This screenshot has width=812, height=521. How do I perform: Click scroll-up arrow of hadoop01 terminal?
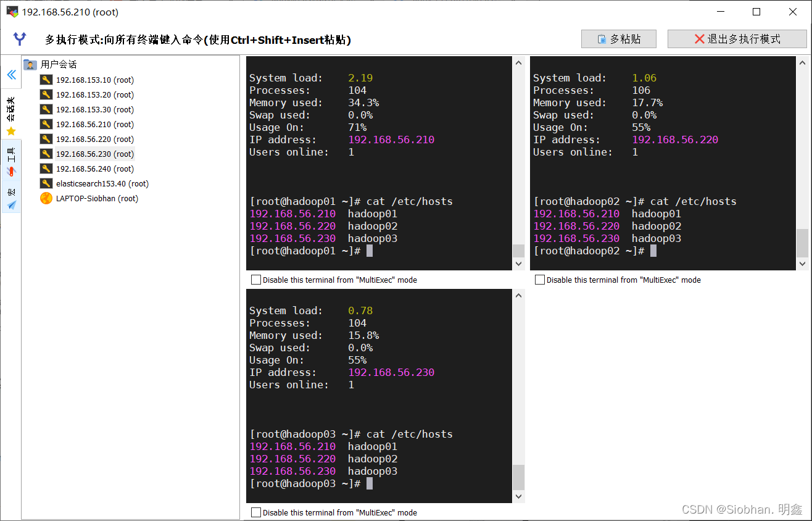(518, 62)
